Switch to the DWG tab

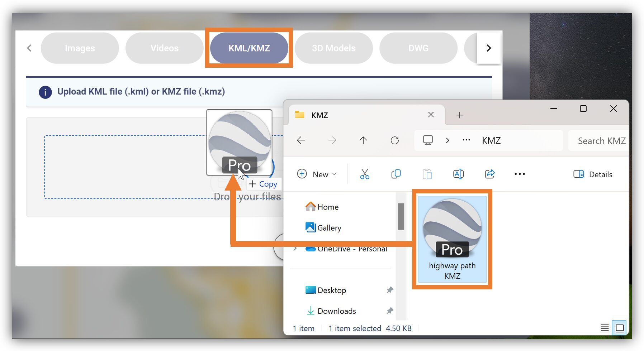418,48
